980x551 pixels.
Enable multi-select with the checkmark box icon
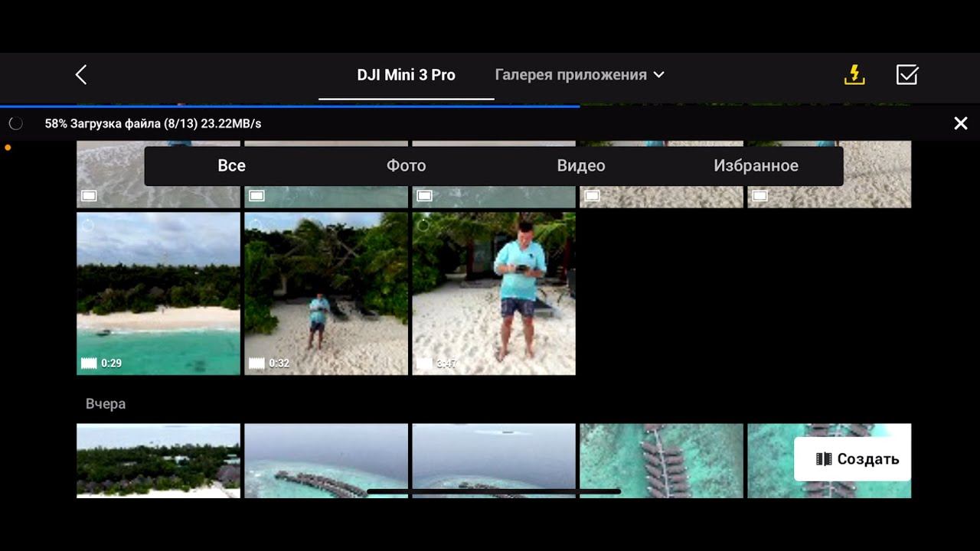pos(907,74)
